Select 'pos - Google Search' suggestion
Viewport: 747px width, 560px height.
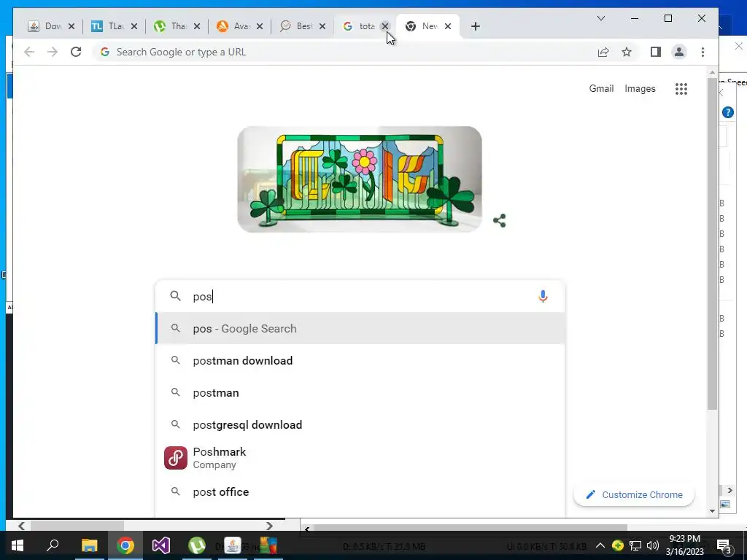click(360, 329)
